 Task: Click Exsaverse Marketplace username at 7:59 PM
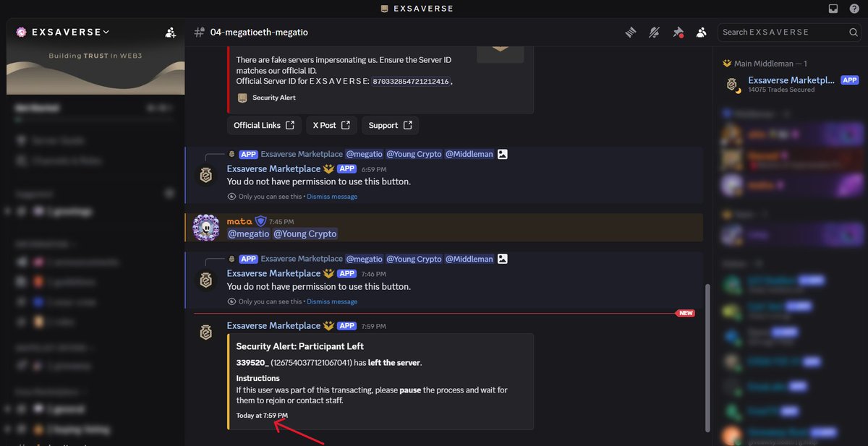point(273,325)
